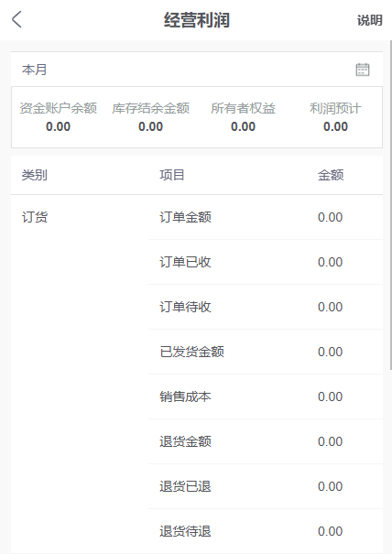Viewport: 392px width, 554px height.
Task: Click the 经营利润 page title
Action: coord(197,20)
